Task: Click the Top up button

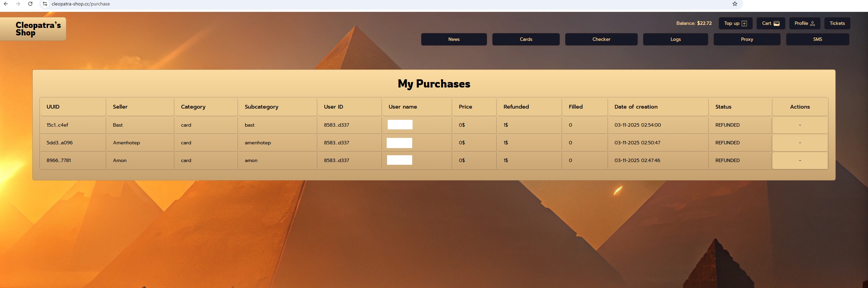Action: tap(735, 23)
